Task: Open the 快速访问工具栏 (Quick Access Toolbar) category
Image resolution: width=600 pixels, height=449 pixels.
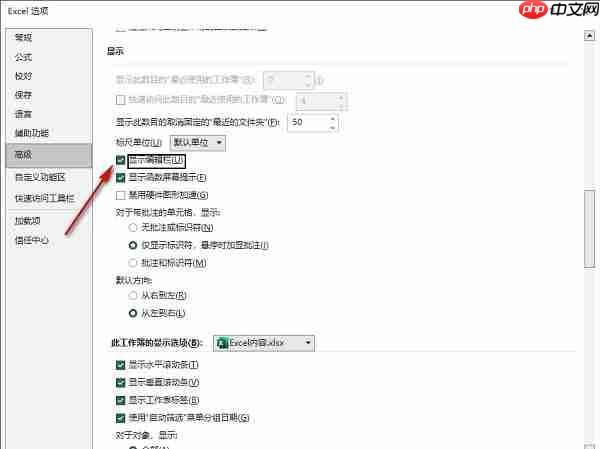Action: coord(44,198)
